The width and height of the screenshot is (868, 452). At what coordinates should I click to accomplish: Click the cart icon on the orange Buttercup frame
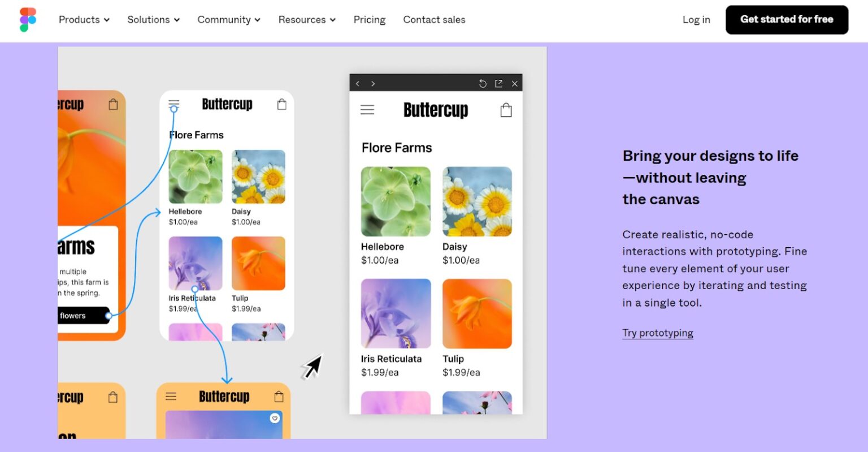coord(112,104)
